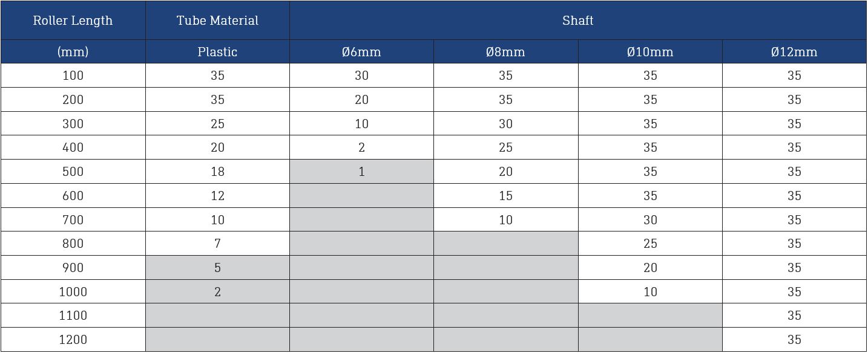Click the Ø12mm column header
This screenshot has width=868, height=353.
[x=794, y=52]
